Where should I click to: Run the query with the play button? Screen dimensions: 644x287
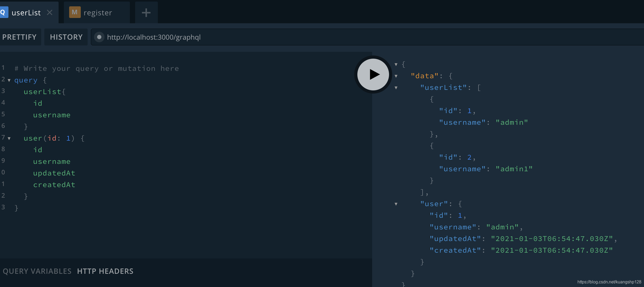pos(373,75)
